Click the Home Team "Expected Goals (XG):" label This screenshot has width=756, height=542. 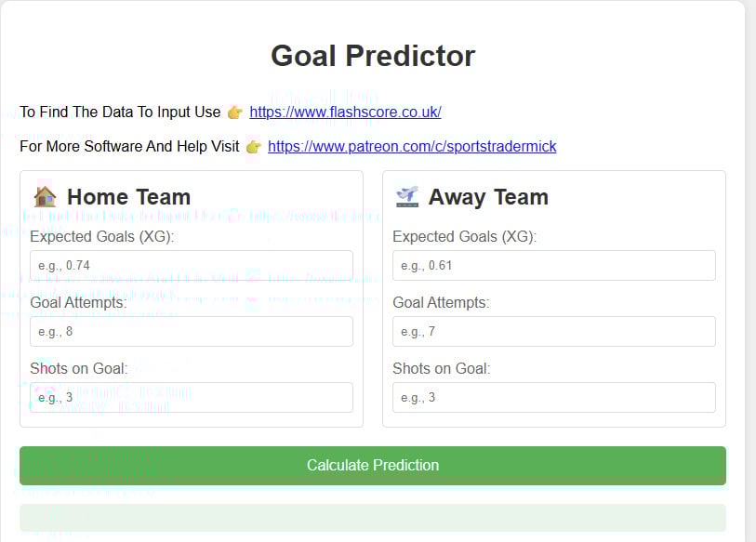(x=102, y=236)
